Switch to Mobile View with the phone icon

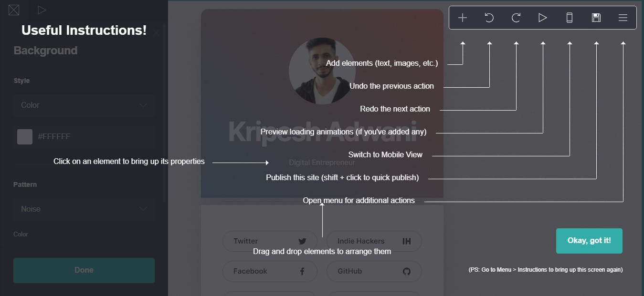tap(569, 18)
